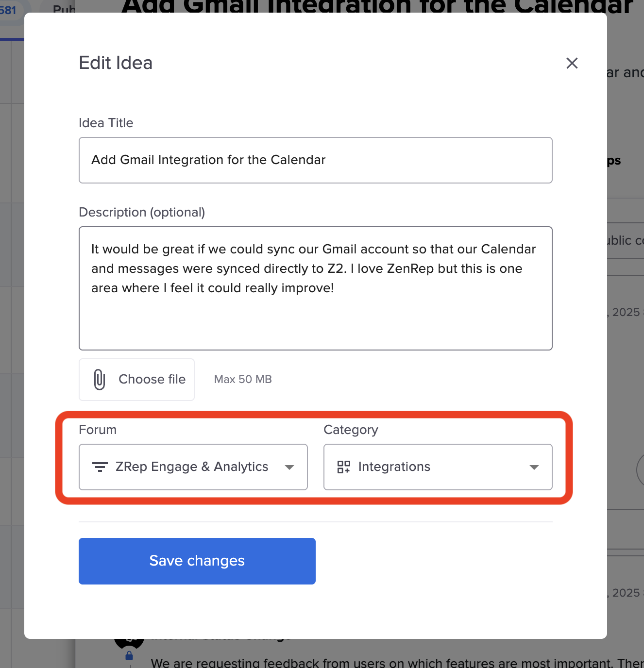Image resolution: width=644 pixels, height=668 pixels.
Task: Open the ZRep Engage & Analytics selector
Action: click(x=192, y=467)
